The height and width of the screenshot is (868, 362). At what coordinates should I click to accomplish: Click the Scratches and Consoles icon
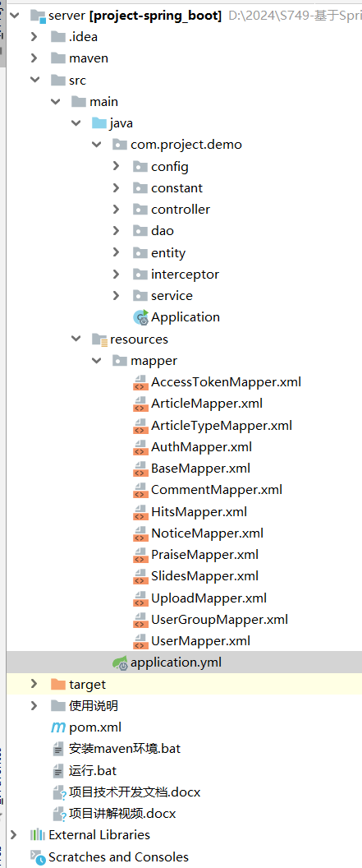[x=38, y=857]
